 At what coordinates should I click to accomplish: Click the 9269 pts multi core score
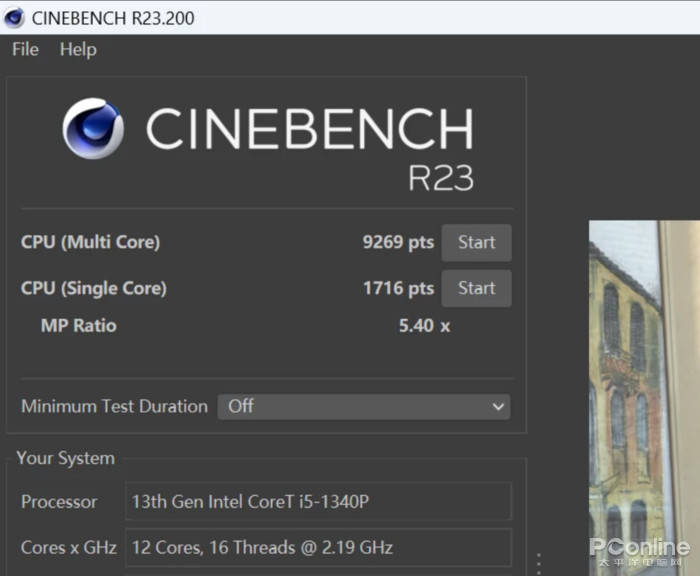click(x=398, y=242)
